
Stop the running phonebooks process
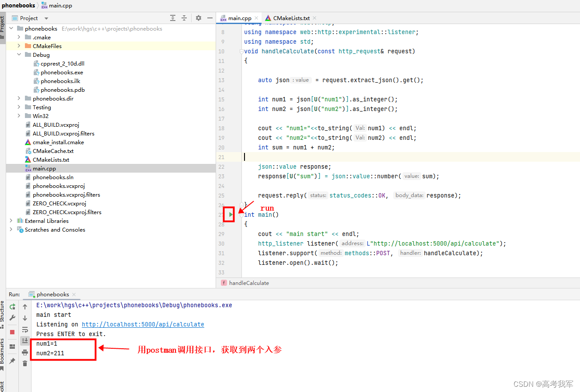(12, 331)
